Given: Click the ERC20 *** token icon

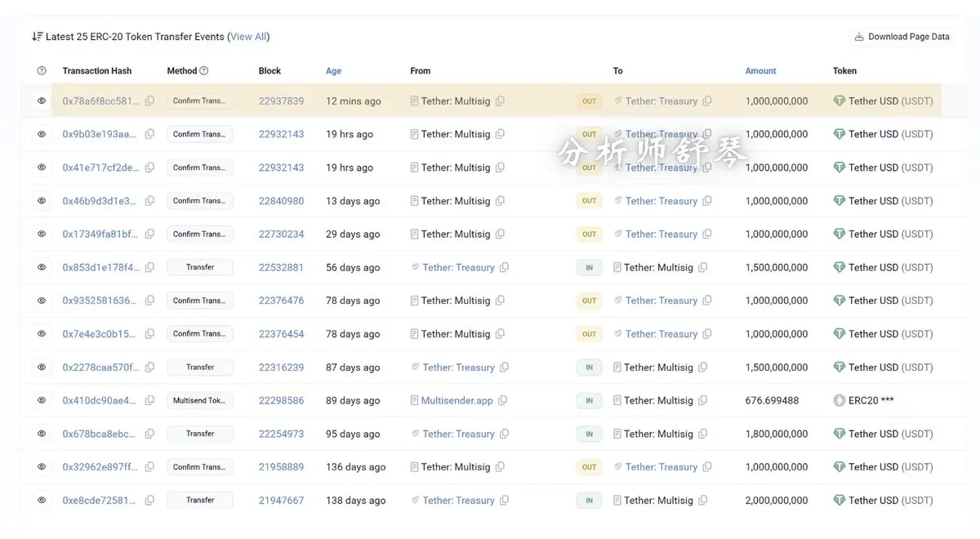Looking at the screenshot, I should pos(839,400).
